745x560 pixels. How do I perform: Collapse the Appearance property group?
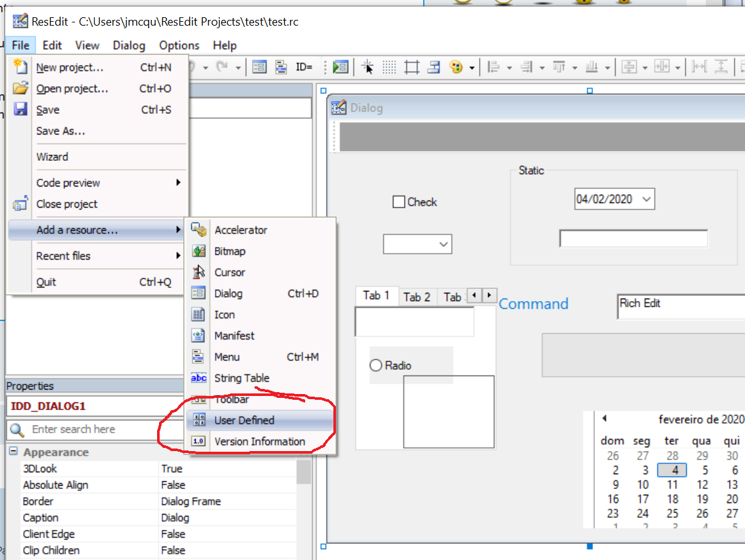coord(13,452)
